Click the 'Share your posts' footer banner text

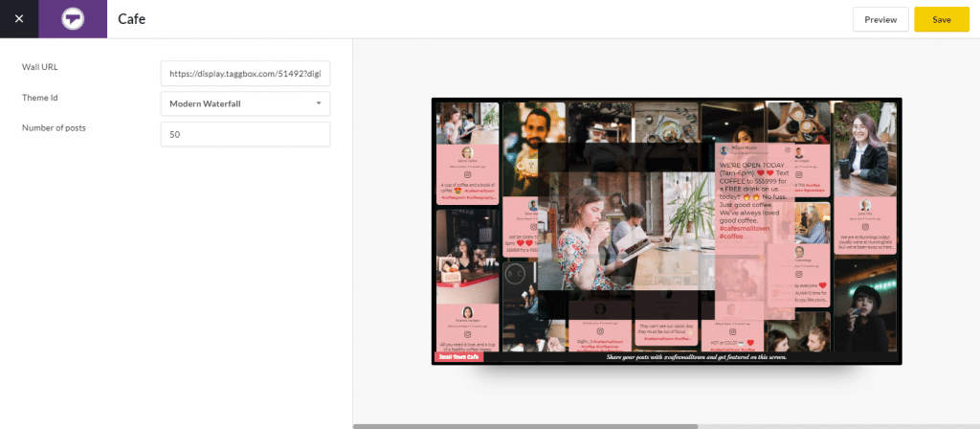pyautogui.click(x=695, y=358)
